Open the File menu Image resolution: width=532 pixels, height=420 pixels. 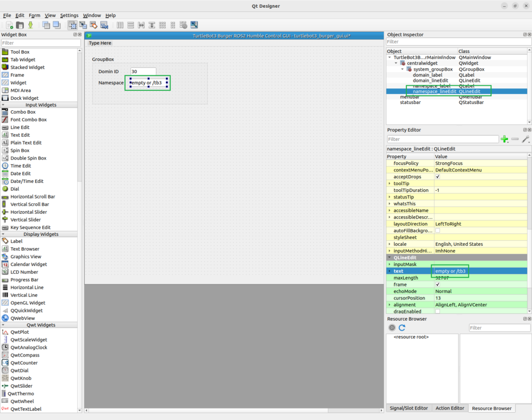7,15
